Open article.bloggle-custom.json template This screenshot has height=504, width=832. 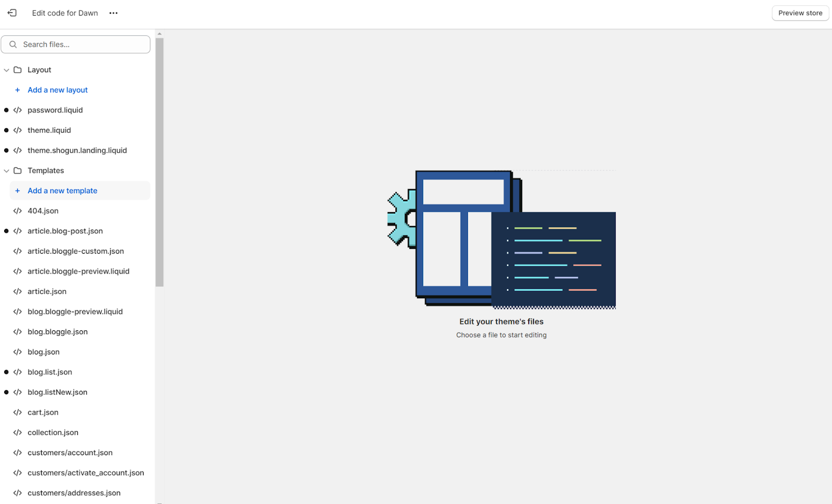click(x=76, y=251)
